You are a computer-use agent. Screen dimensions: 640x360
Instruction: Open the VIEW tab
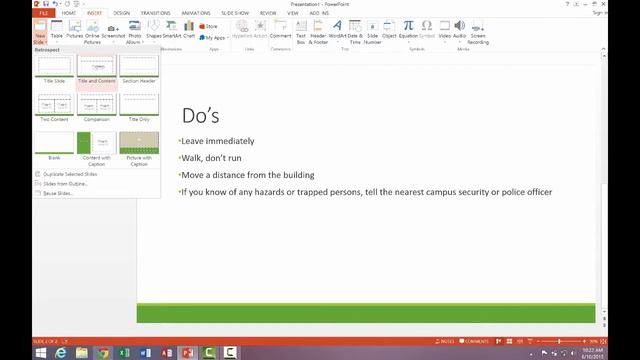coord(292,13)
